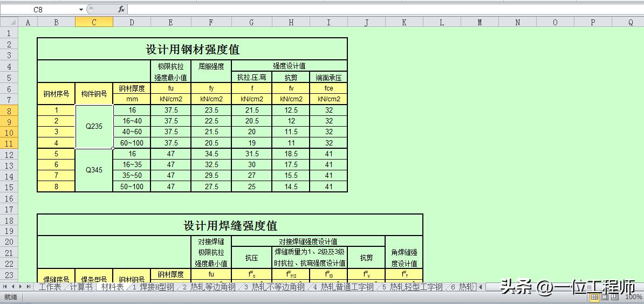This screenshot has width=644, height=304.
Task: Click the 27.5 value in row 15
Action: coord(211,186)
